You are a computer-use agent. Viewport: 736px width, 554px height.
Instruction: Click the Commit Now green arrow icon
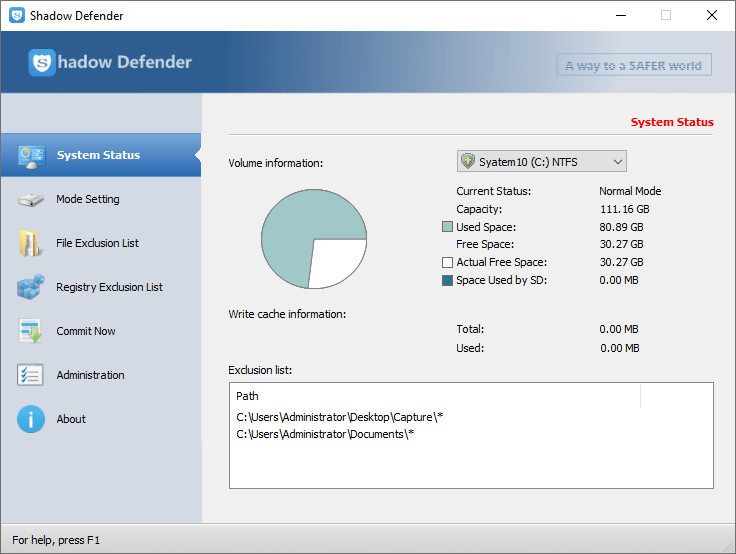click(x=31, y=331)
